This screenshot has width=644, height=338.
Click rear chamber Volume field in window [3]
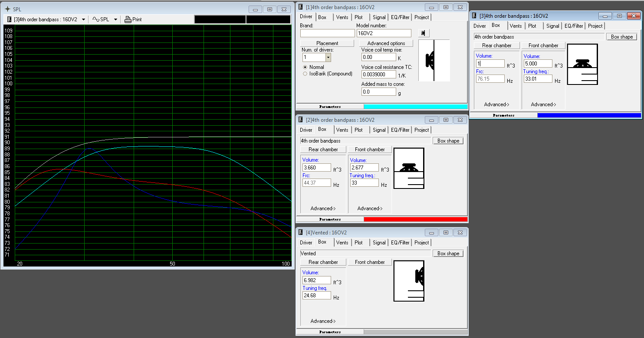(490, 63)
